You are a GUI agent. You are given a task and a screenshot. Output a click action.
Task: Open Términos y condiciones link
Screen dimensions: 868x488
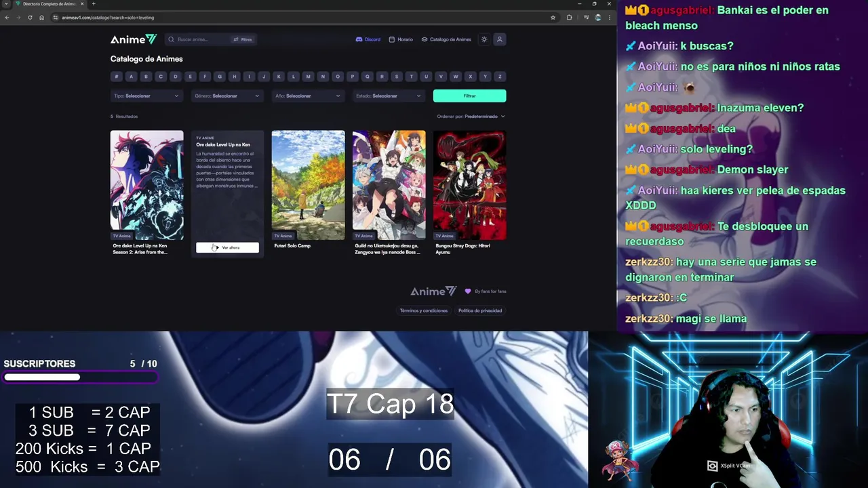point(424,310)
